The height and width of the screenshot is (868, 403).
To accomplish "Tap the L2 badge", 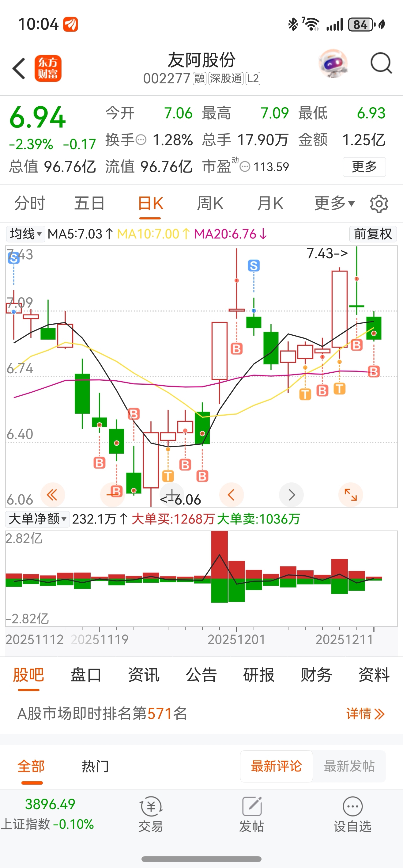I will coord(253,78).
